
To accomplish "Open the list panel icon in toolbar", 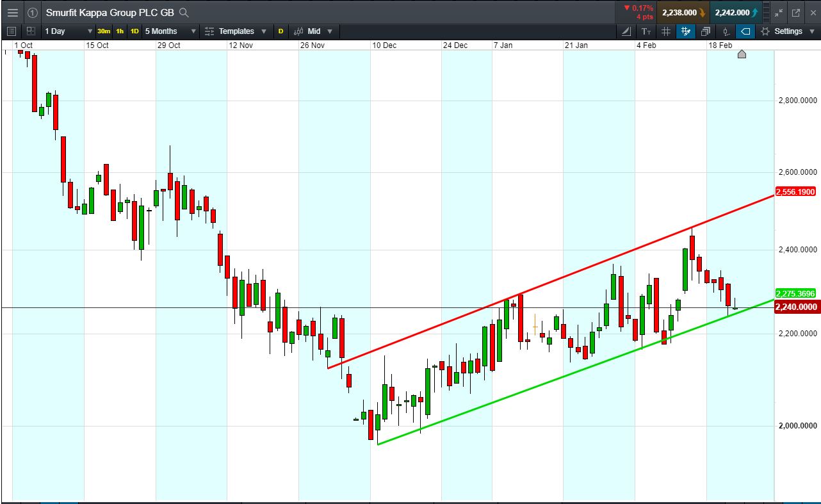I will pos(11,31).
